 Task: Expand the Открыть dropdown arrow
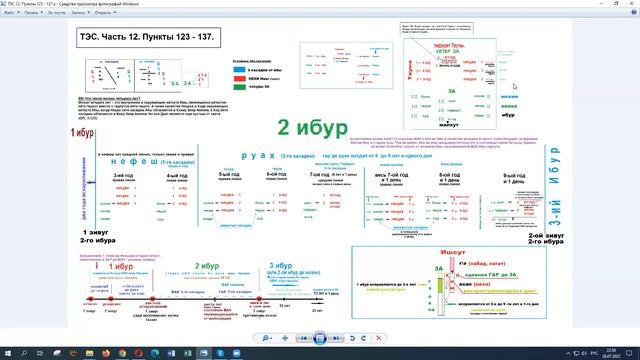114,13
